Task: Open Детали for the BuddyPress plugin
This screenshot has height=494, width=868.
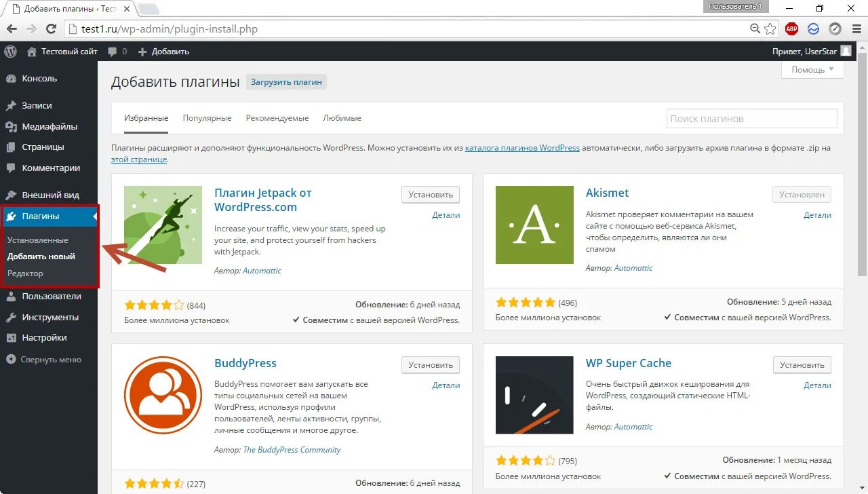Action: [446, 385]
